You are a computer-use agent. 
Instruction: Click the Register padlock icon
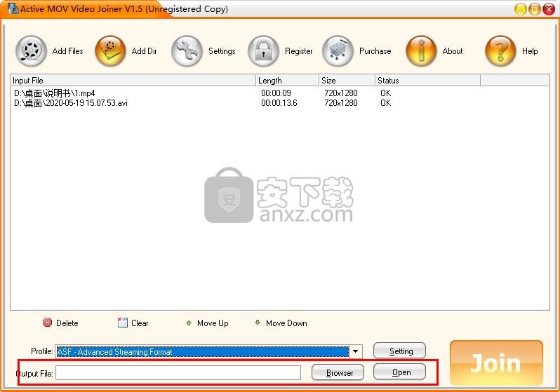[x=264, y=51]
